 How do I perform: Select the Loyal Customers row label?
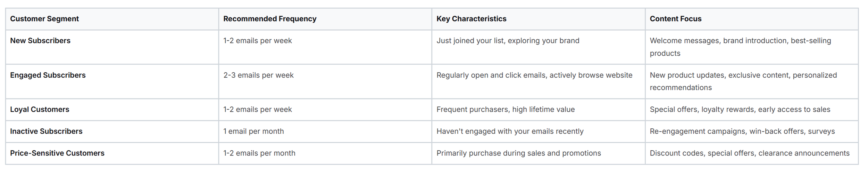tap(40, 109)
